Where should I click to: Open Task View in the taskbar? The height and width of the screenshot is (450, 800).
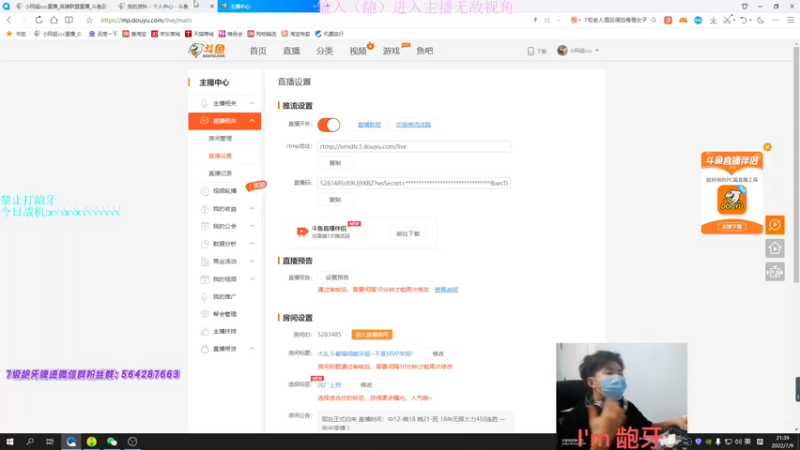click(x=49, y=441)
